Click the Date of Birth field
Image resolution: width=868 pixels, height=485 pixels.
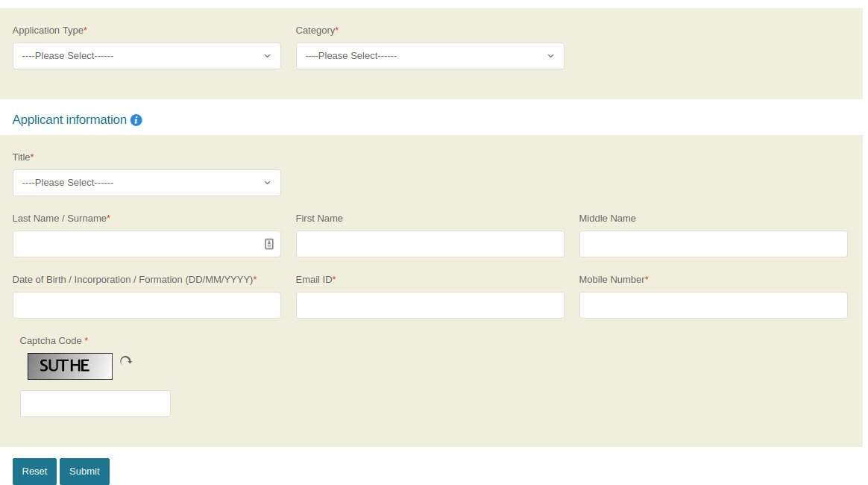point(147,304)
